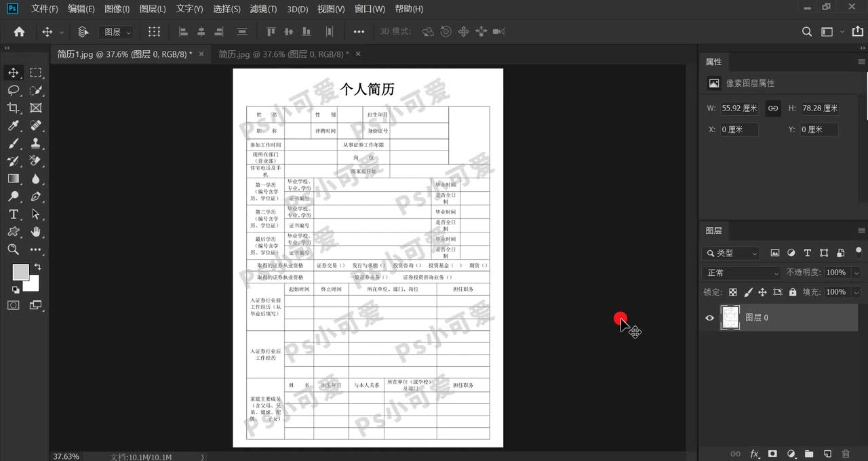Choose the Clone Stamp tool
This screenshot has height=461, width=868.
[x=36, y=143]
